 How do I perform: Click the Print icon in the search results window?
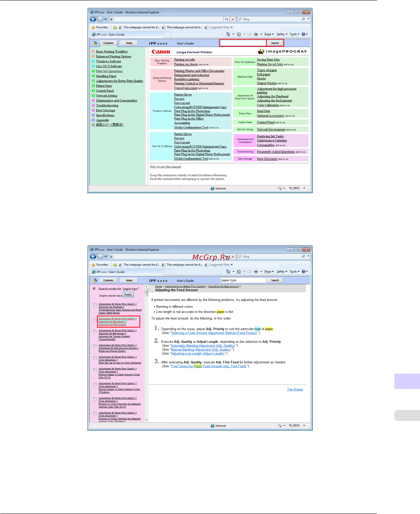256,272
